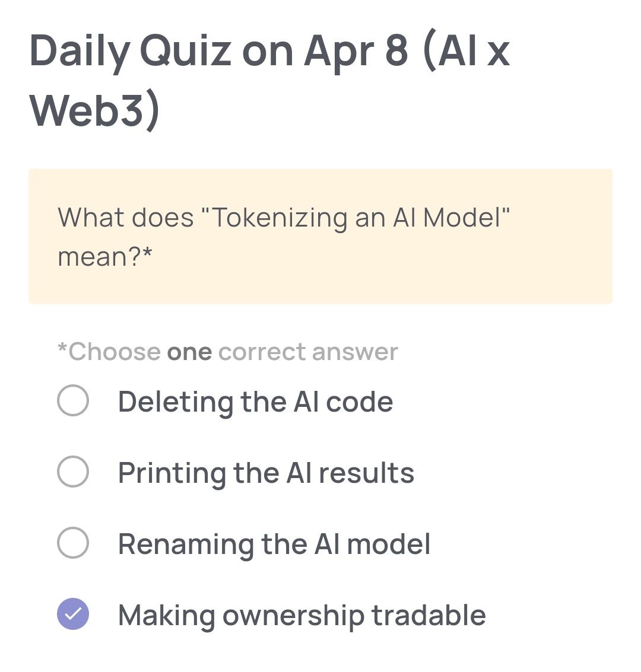
Task: Click the "Choose one correct answer" instruction
Action: coord(227,351)
